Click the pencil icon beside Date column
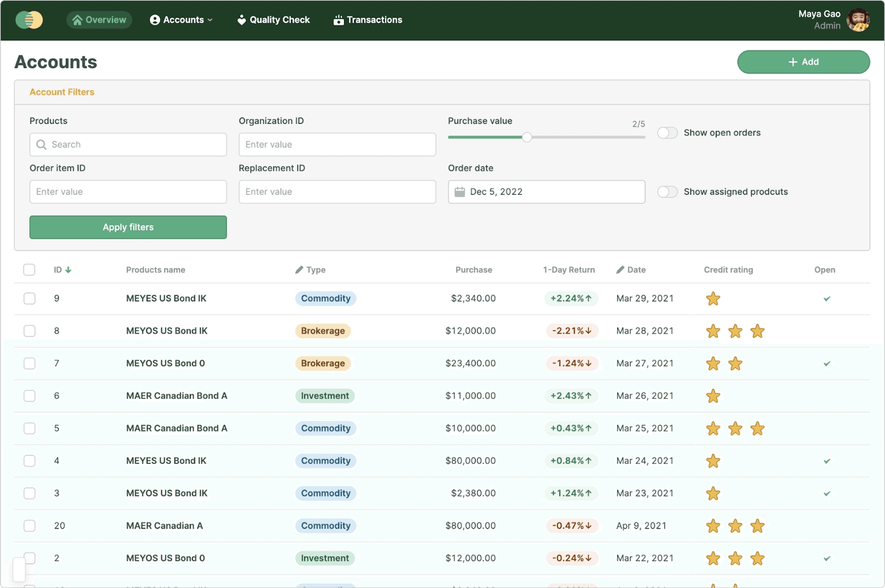Image resolution: width=885 pixels, height=588 pixels. tap(620, 270)
